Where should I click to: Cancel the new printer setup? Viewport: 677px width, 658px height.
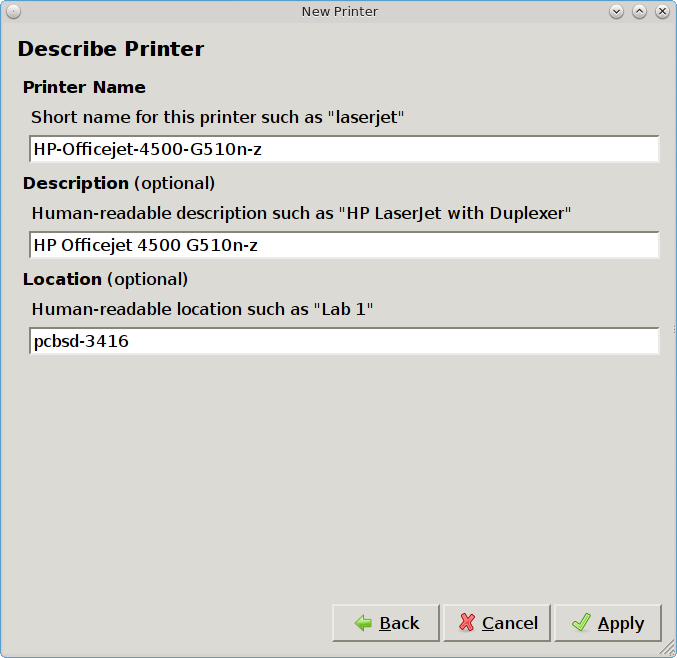(x=497, y=623)
